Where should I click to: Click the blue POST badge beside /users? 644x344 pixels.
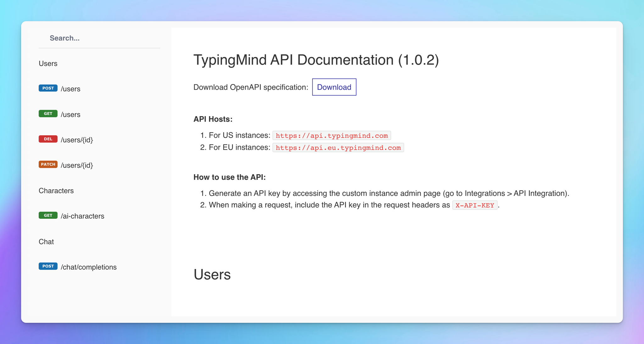(x=48, y=88)
